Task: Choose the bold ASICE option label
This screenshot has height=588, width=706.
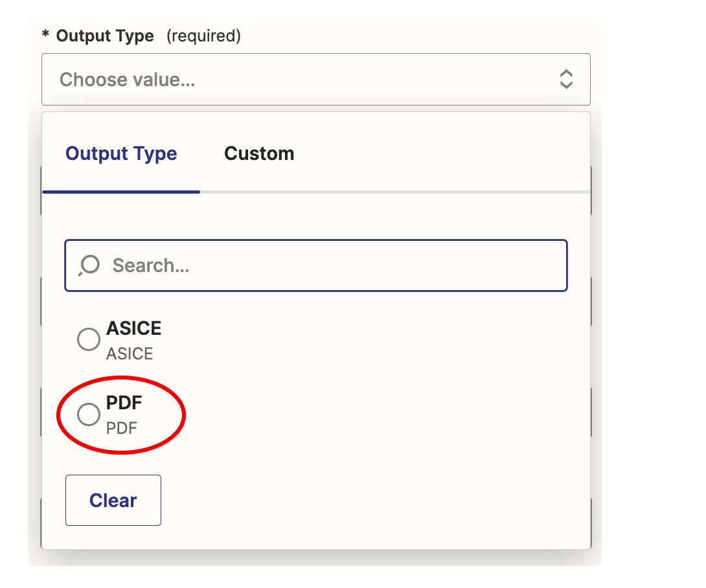Action: coord(133,328)
